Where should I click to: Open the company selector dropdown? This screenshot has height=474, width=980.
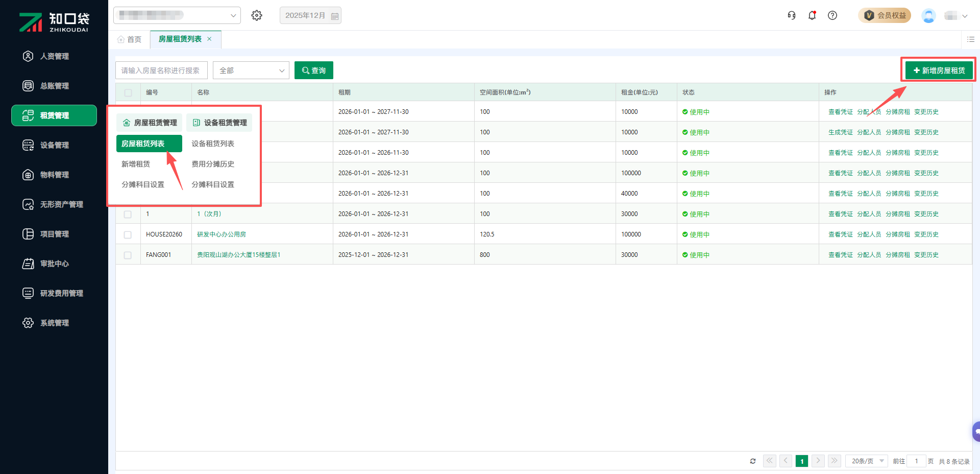tap(177, 15)
